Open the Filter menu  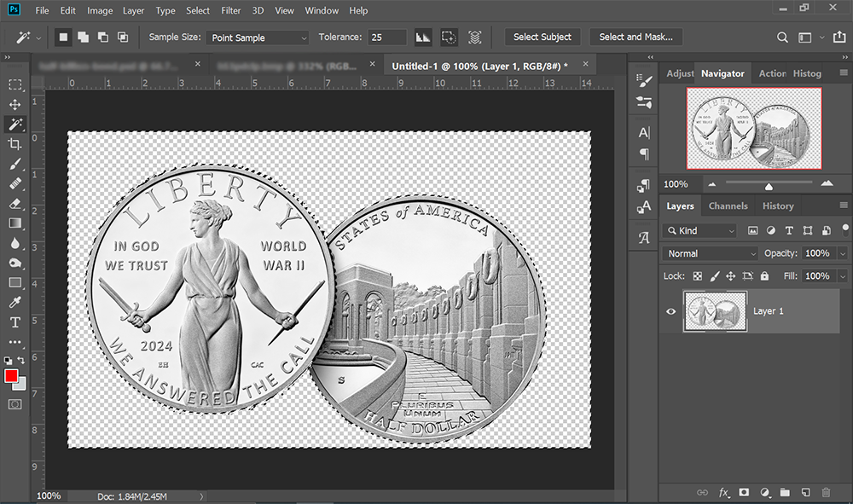tap(230, 10)
